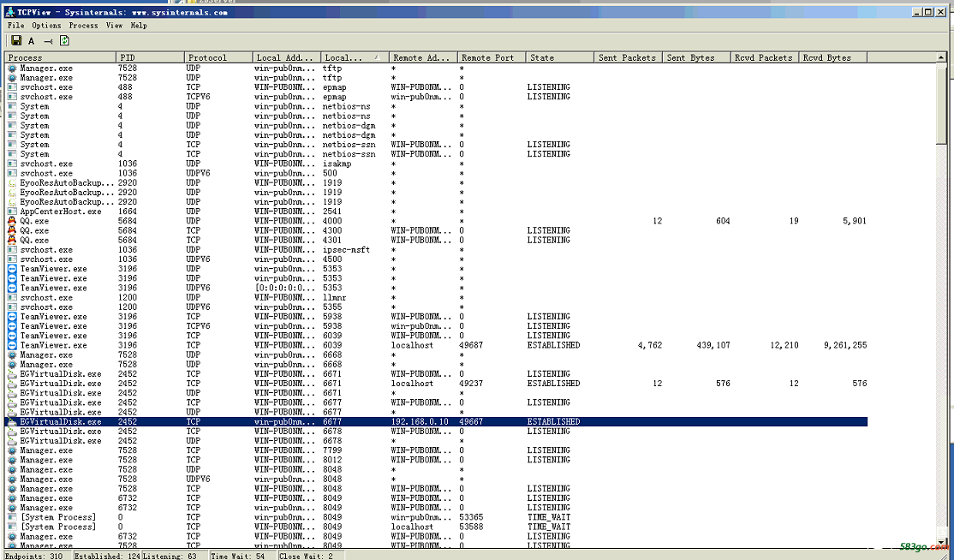Click svchost.exe icon in the TCPV6 epmap row
This screenshot has height=560, width=954.
12,97
